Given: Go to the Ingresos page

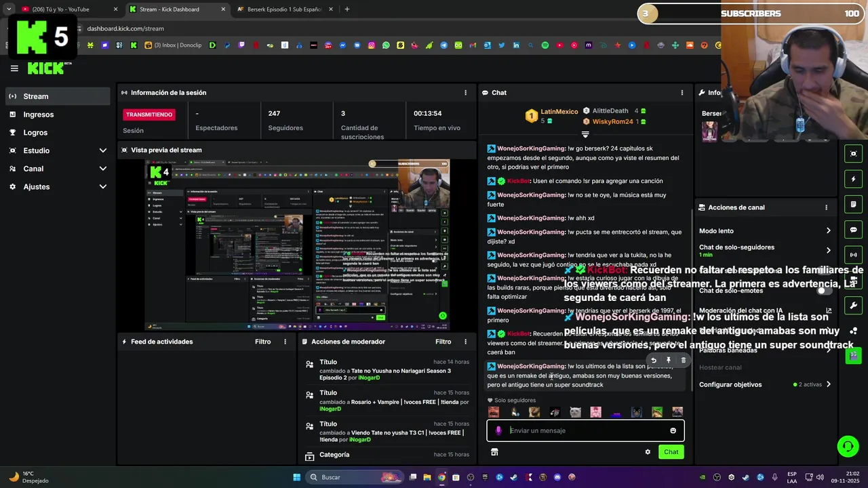Looking at the screenshot, I should coord(58,115).
